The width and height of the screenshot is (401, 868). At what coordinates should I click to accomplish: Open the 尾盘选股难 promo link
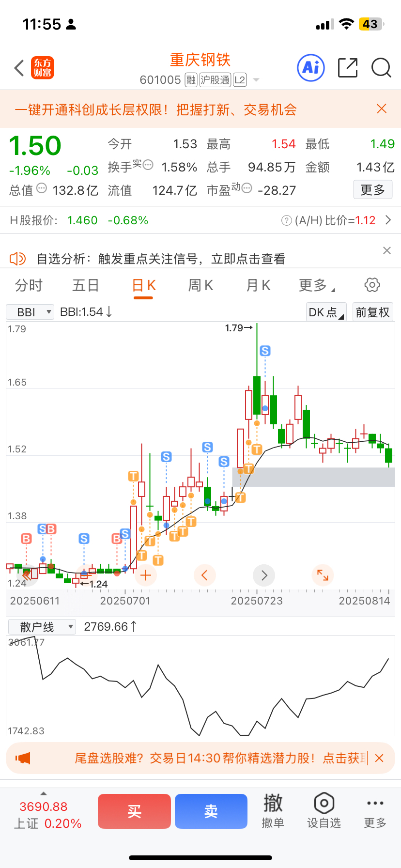point(220,758)
